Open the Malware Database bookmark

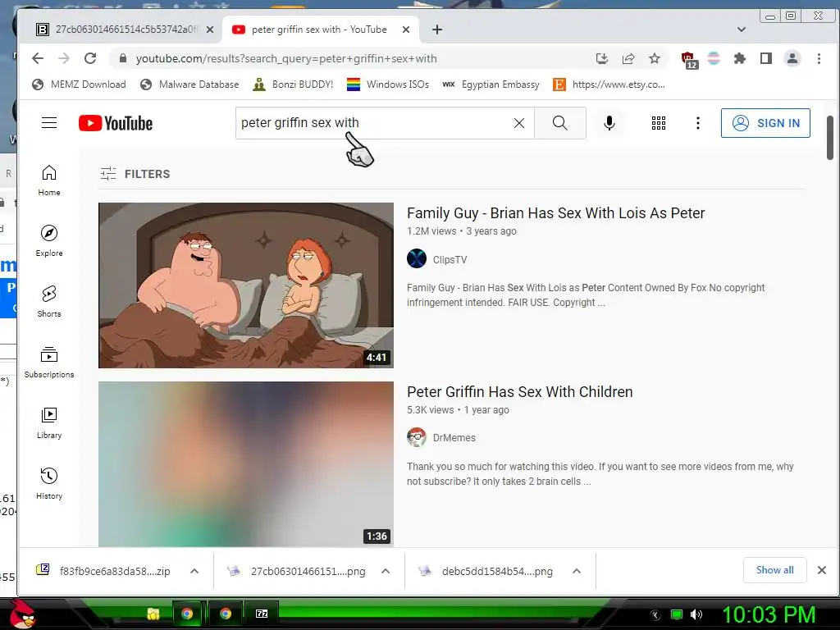click(189, 84)
